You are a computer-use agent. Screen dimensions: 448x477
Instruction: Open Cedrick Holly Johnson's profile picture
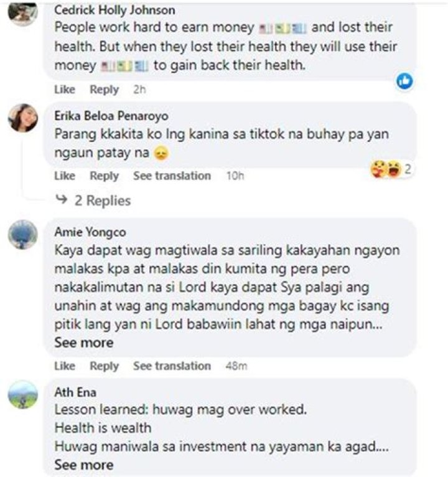coord(23,13)
